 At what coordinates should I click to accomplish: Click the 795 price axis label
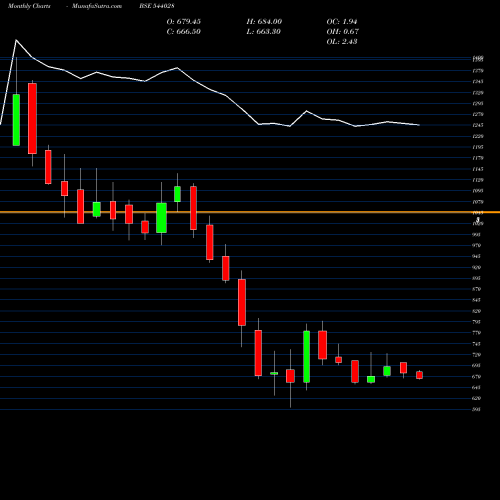coord(477,322)
